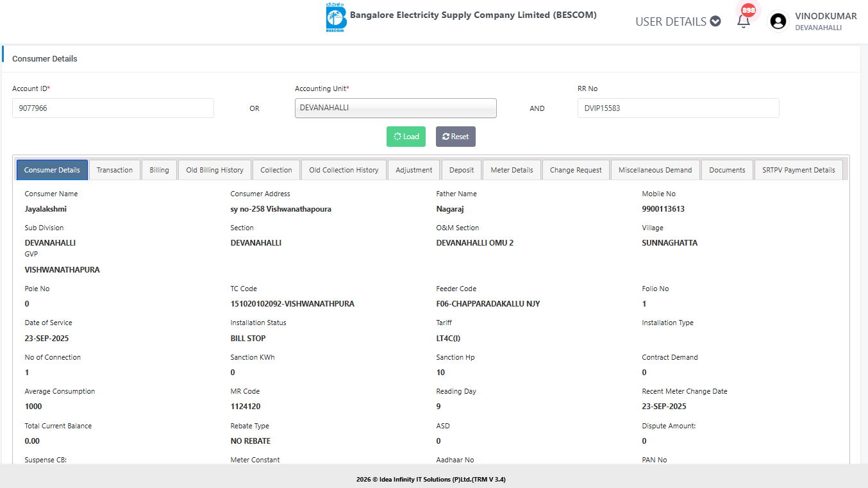Switch to SRTPV Payment Details tab
Image resolution: width=868 pixels, height=488 pixels.
[x=798, y=170]
